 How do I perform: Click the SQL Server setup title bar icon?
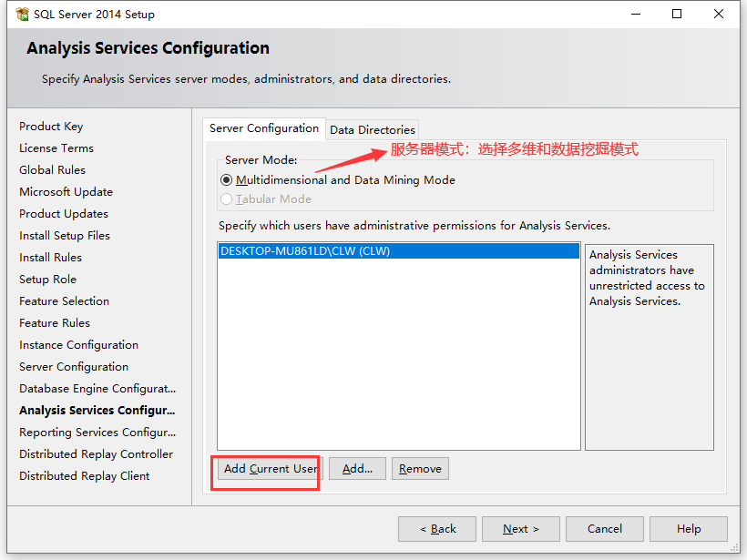click(22, 15)
